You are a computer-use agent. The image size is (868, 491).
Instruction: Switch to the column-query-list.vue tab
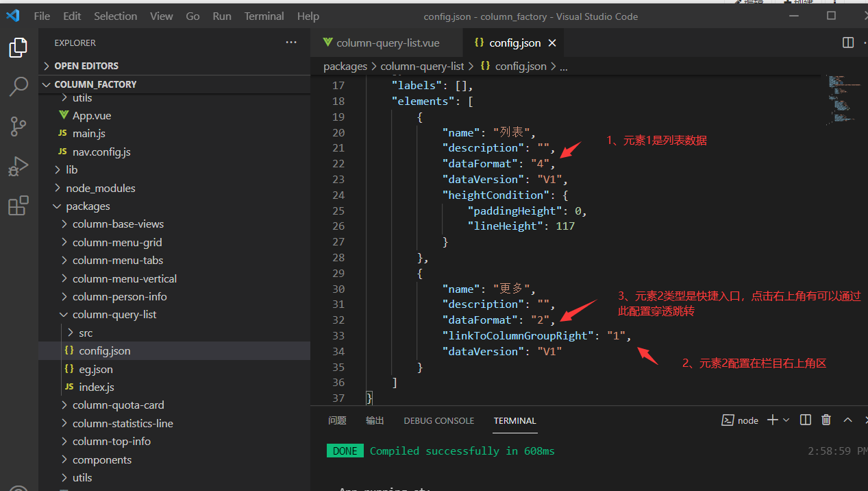(x=387, y=43)
